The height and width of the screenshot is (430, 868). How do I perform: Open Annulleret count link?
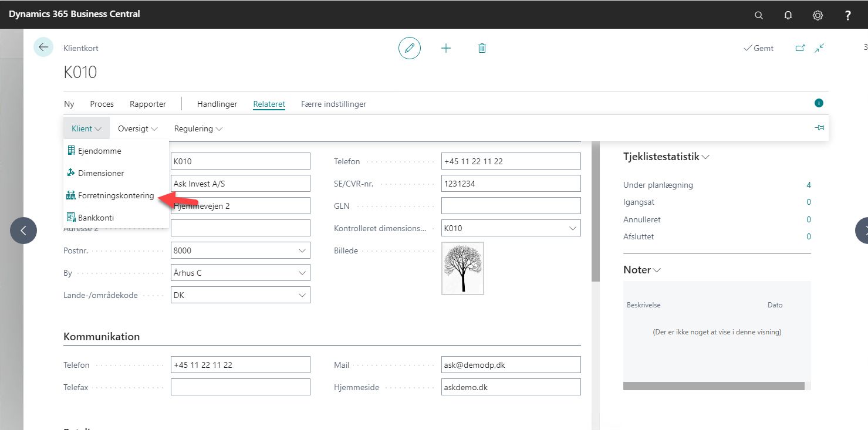(x=808, y=219)
